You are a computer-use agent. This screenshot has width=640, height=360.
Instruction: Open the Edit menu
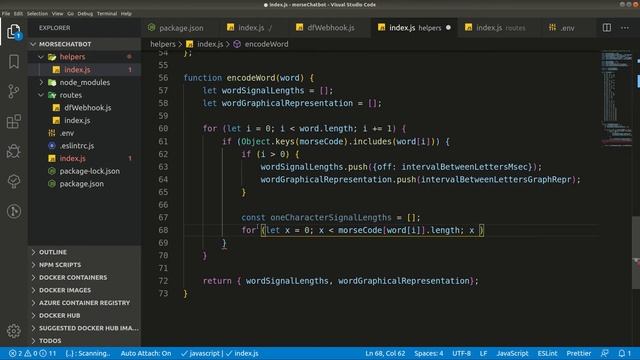pyautogui.click(x=18, y=13)
